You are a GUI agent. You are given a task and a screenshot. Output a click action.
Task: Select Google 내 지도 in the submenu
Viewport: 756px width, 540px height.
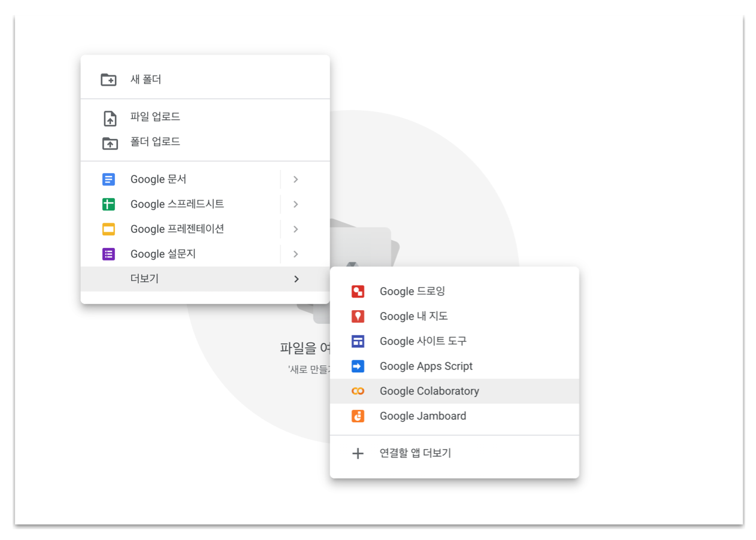coord(454,317)
